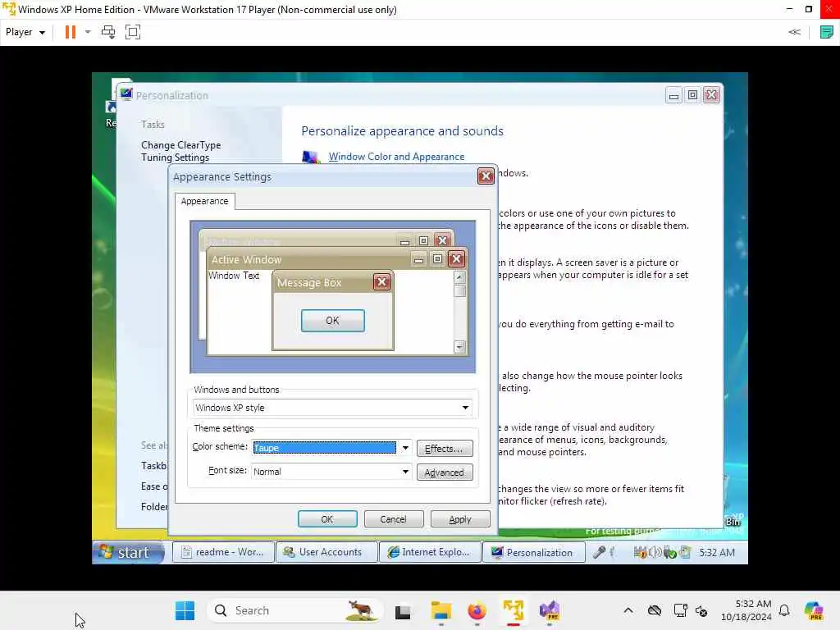Image resolution: width=840 pixels, height=630 pixels.
Task: Select the Appearance tab
Action: click(x=204, y=201)
